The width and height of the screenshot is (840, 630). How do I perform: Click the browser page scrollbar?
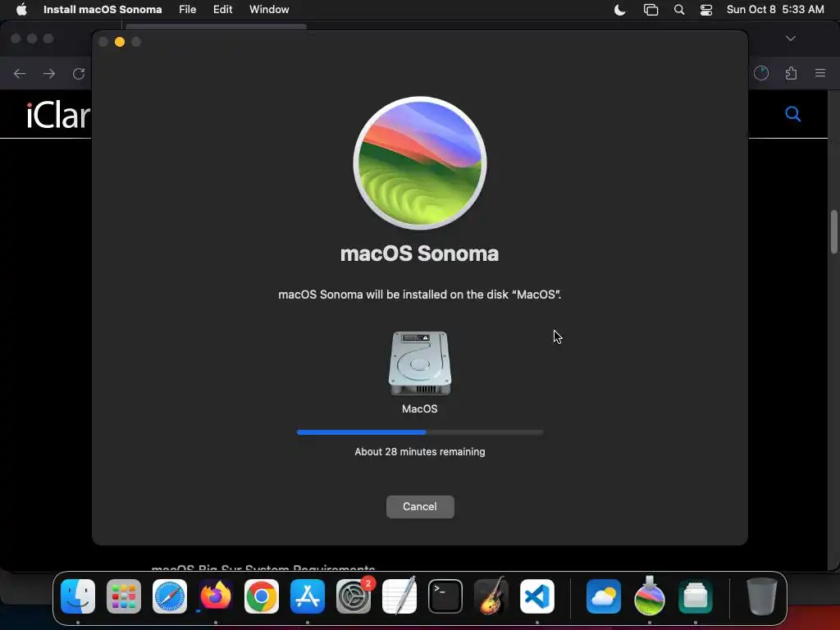[x=833, y=231]
